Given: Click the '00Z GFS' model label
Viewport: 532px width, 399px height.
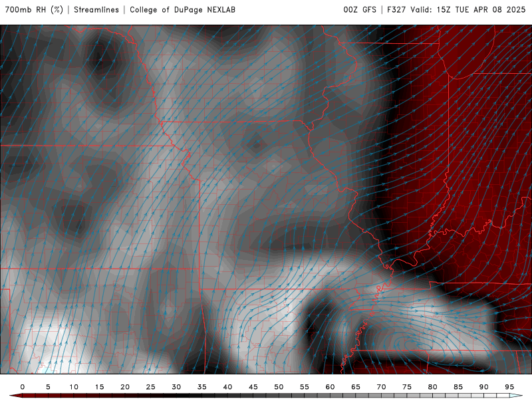Looking at the screenshot, I should pyautogui.click(x=360, y=10).
